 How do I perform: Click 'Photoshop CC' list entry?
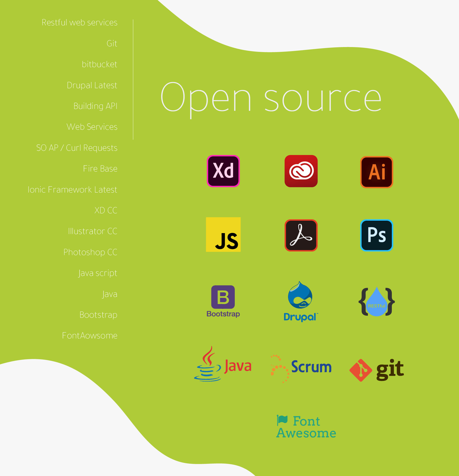pos(90,252)
